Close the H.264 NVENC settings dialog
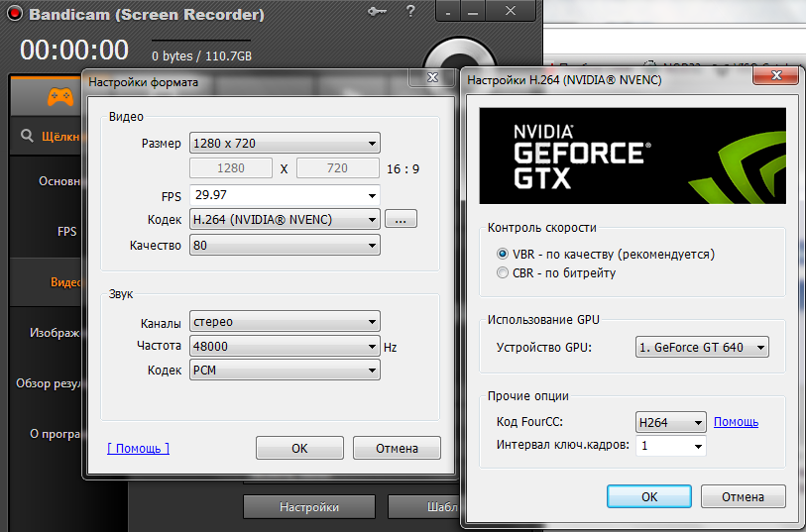 [x=776, y=75]
